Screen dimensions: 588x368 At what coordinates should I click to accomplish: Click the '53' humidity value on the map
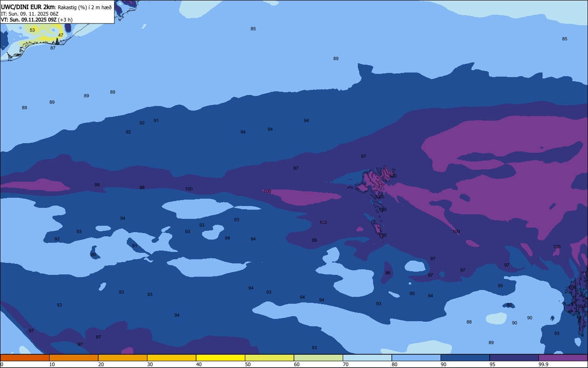click(x=32, y=30)
